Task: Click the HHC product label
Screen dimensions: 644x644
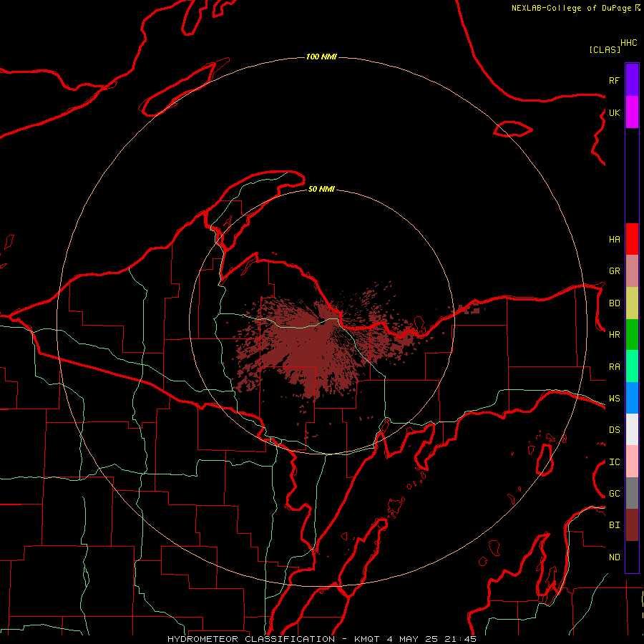Action: click(x=628, y=43)
